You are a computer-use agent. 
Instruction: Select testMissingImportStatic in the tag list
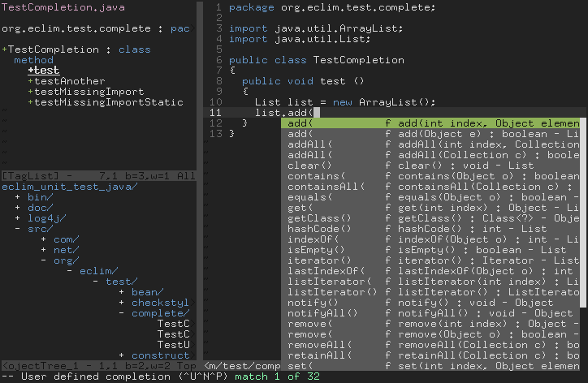pyautogui.click(x=108, y=102)
